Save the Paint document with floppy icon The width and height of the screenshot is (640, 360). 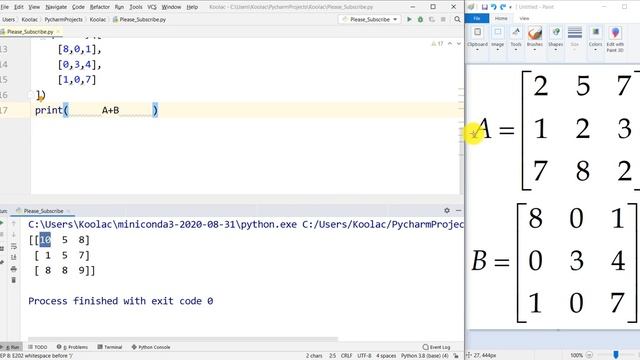point(484,7)
